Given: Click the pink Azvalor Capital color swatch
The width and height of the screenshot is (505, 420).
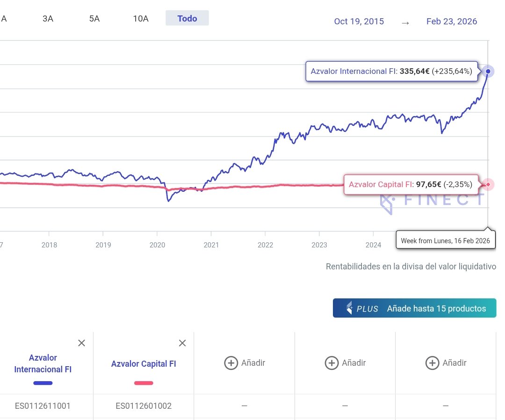Looking at the screenshot, I should [x=144, y=383].
